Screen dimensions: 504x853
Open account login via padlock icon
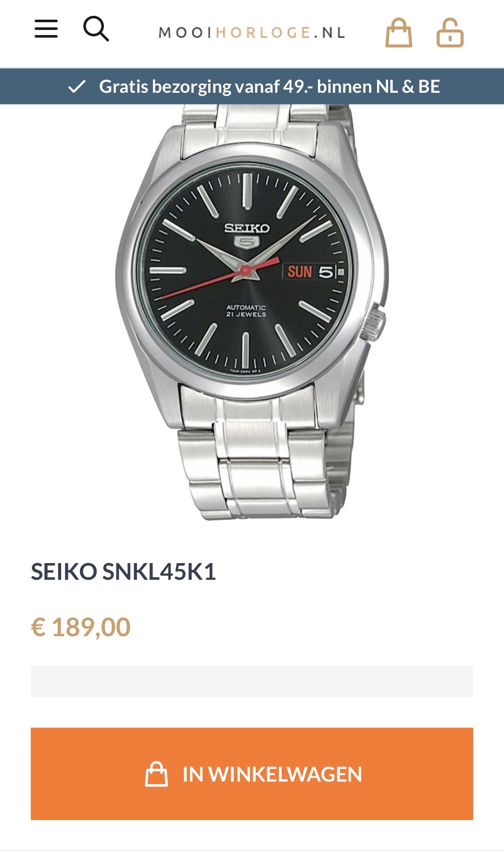tap(450, 32)
